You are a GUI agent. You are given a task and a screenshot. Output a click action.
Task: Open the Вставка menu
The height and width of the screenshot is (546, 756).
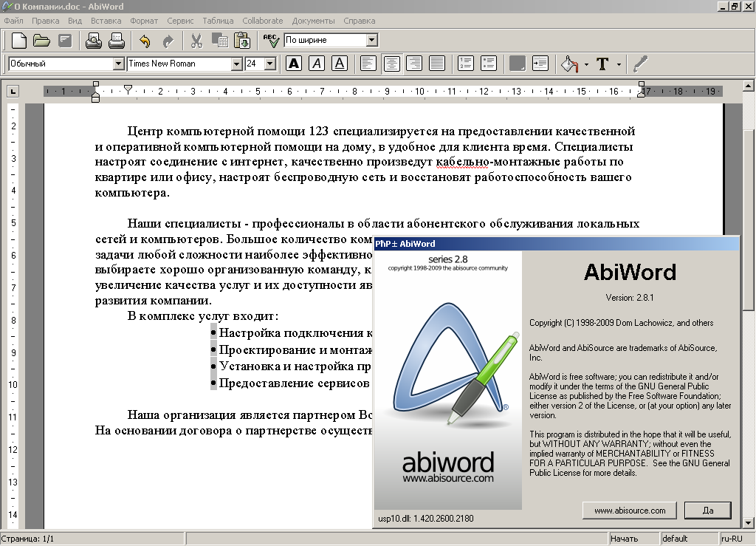(106, 21)
